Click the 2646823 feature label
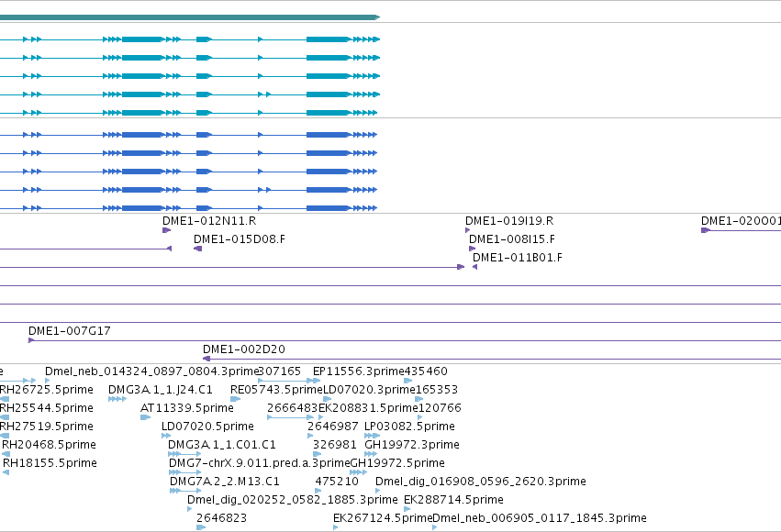The width and height of the screenshot is (781, 532). tap(222, 518)
